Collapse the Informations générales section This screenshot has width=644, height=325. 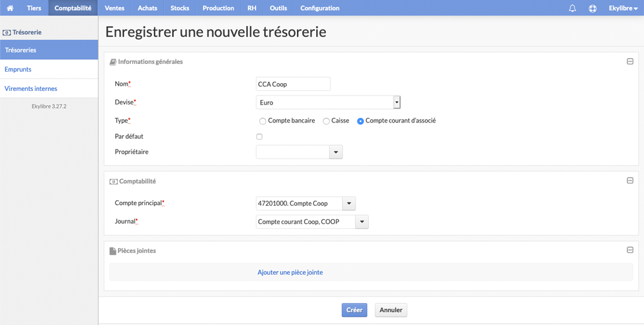(630, 61)
